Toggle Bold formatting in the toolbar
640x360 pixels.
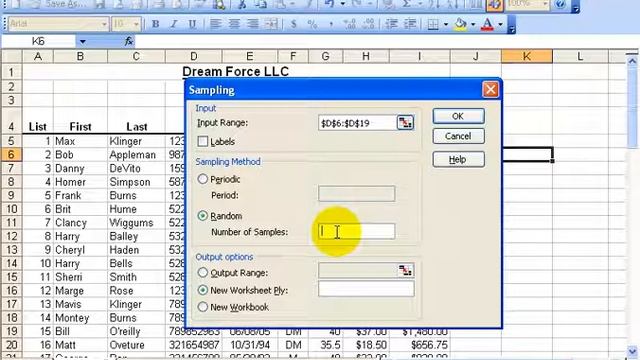coord(155,24)
